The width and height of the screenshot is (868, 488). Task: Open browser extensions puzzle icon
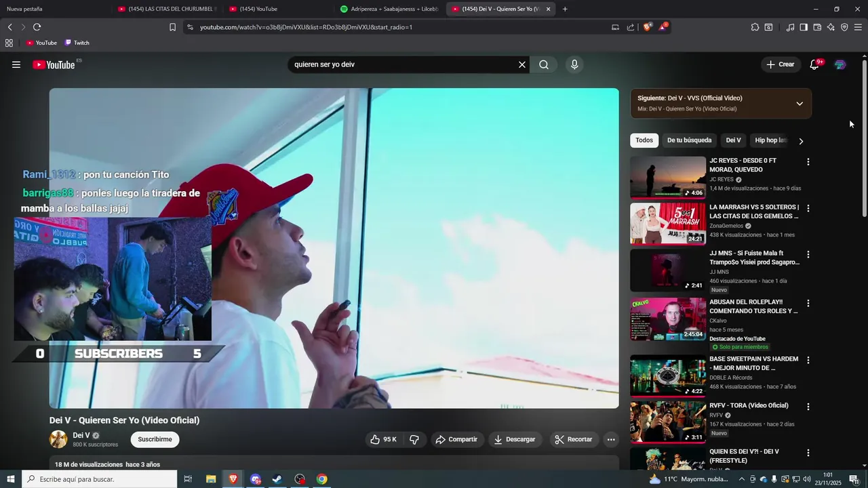point(755,27)
